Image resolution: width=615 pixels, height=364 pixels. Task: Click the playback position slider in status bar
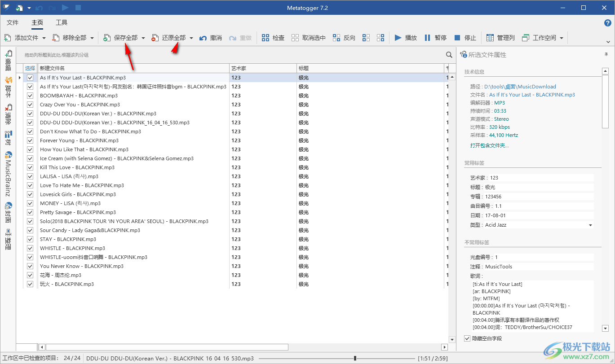coord(355,358)
